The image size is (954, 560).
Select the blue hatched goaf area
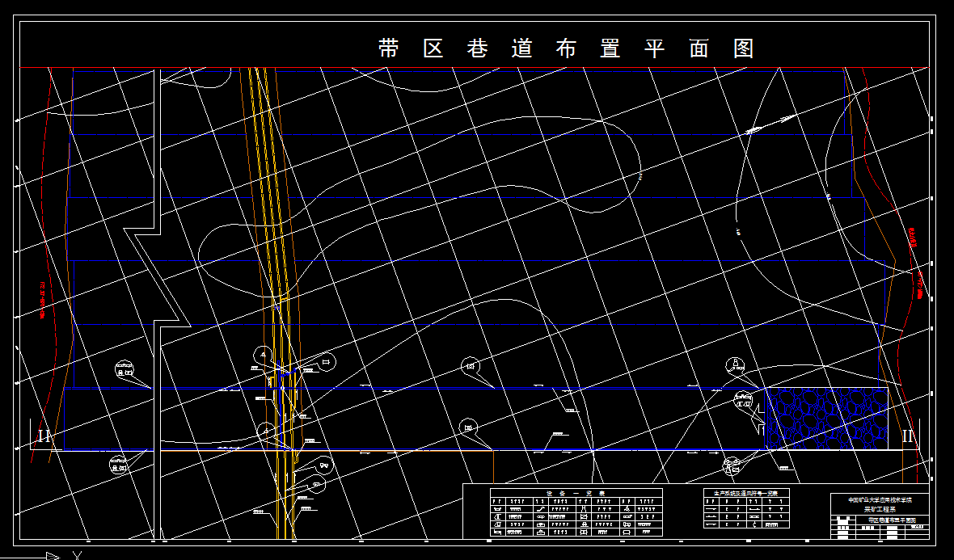[825, 419]
